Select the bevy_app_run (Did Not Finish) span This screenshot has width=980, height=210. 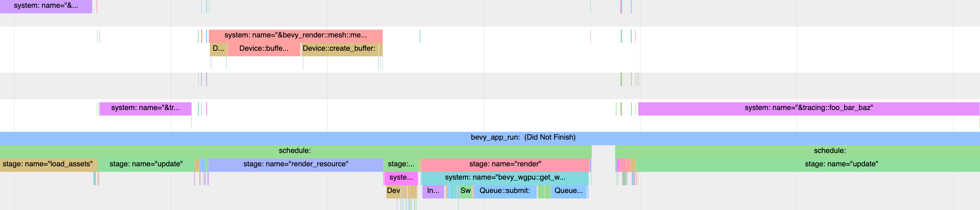coord(523,137)
